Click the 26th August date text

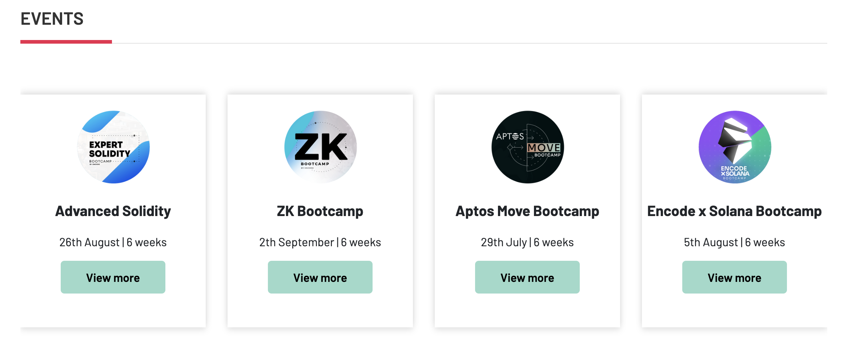[x=113, y=242]
